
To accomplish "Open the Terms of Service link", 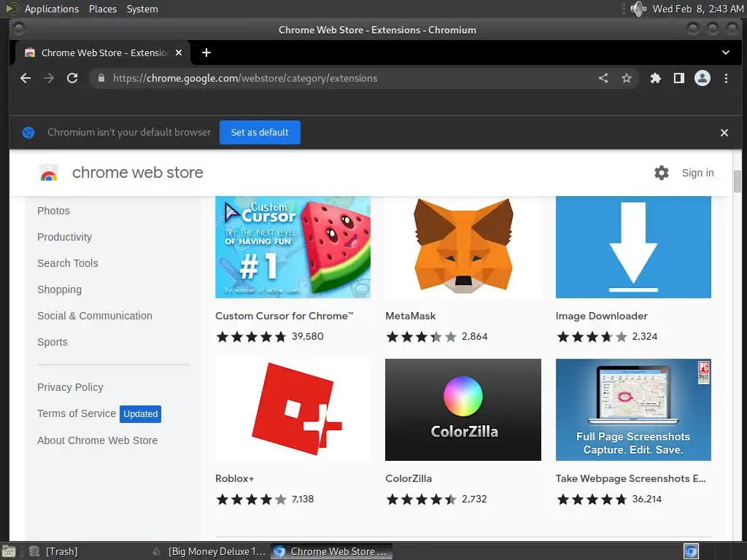I will 77,413.
